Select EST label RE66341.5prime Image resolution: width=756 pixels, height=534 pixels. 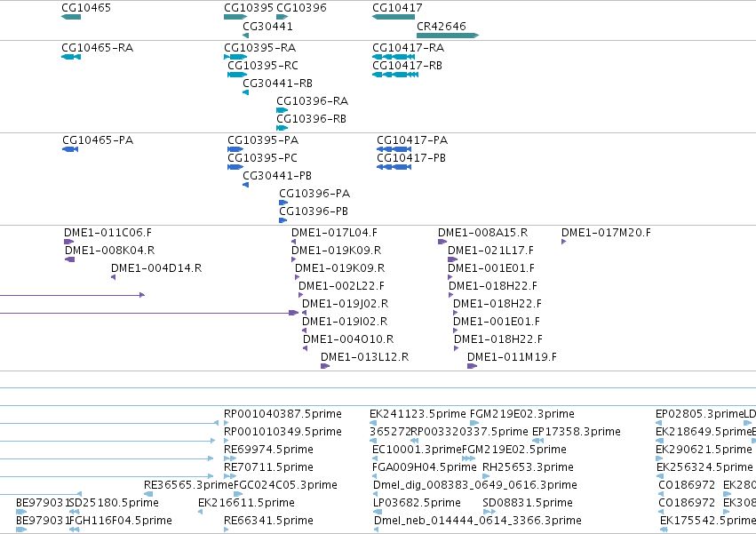coord(268,521)
